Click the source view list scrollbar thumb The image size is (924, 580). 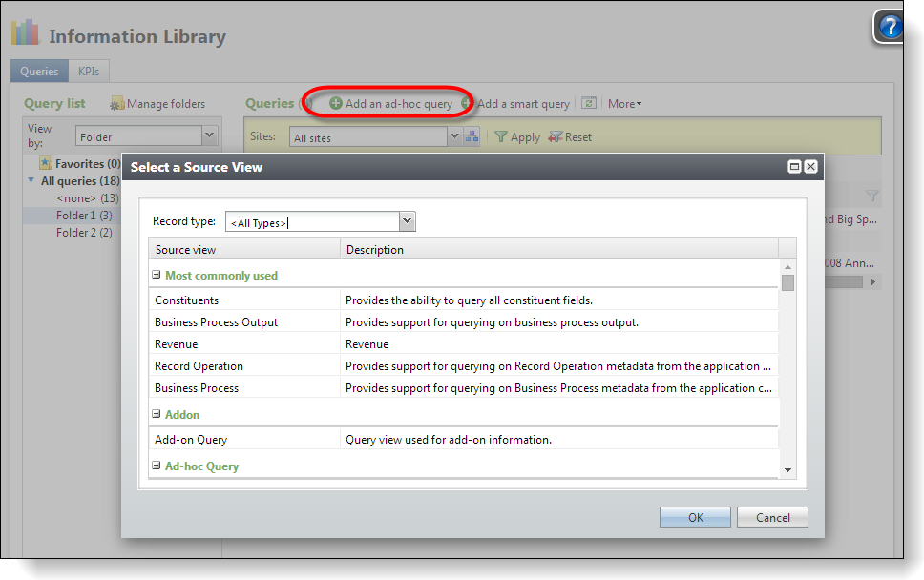pos(787,282)
